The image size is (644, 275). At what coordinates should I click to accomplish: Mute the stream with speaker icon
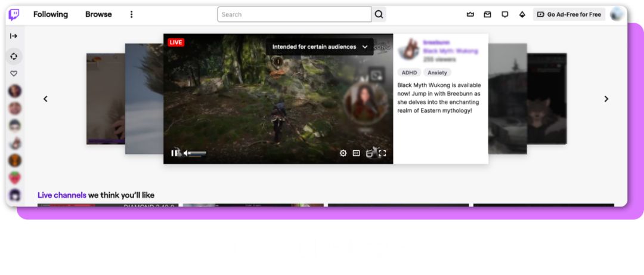tap(186, 153)
